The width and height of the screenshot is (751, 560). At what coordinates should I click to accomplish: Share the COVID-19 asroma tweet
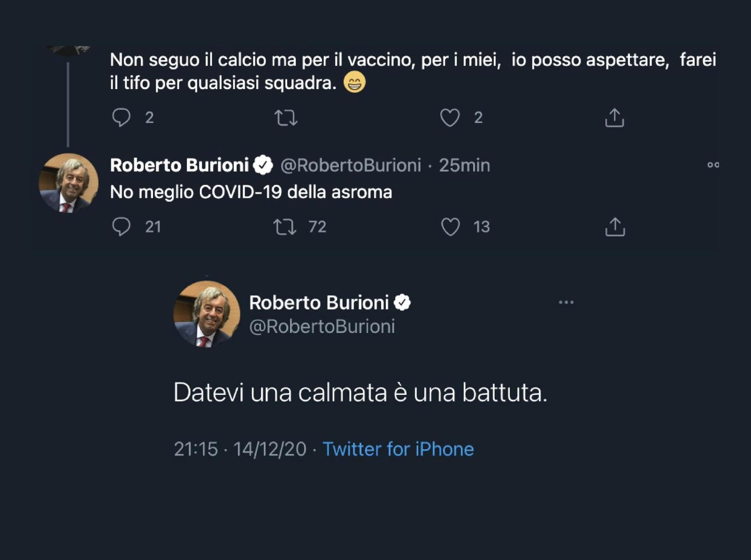click(615, 227)
